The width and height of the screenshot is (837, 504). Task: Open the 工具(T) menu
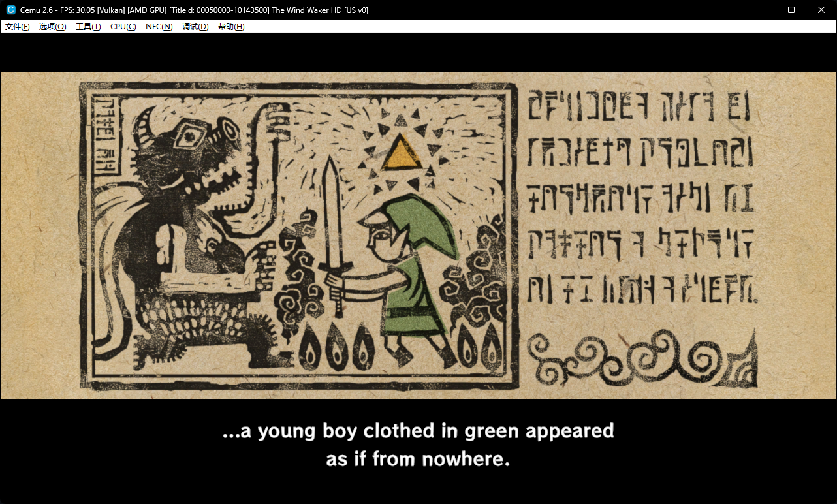(x=88, y=27)
